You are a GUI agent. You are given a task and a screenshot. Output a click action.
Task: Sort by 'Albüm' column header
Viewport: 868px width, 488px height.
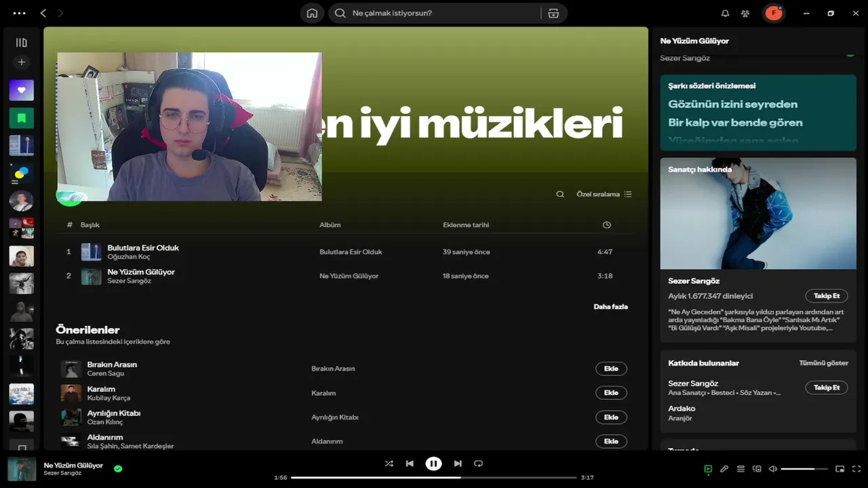330,225
